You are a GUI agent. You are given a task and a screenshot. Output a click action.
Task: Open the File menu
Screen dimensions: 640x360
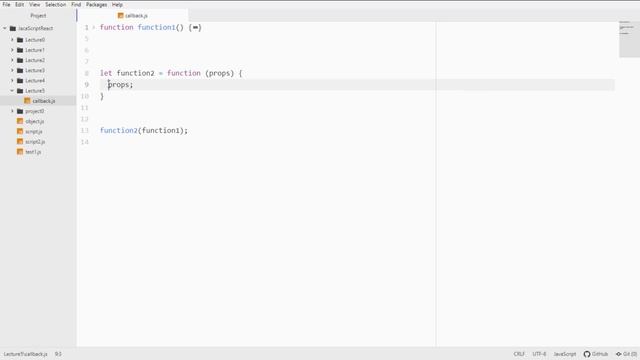6,4
